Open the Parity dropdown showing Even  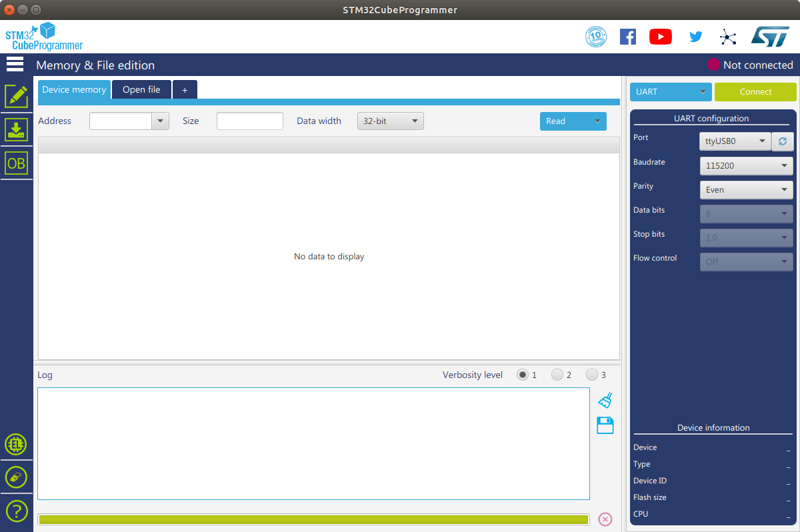coord(746,190)
